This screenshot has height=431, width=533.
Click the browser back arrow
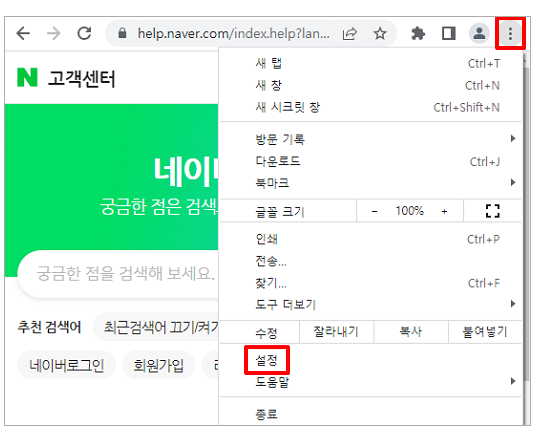click(23, 33)
